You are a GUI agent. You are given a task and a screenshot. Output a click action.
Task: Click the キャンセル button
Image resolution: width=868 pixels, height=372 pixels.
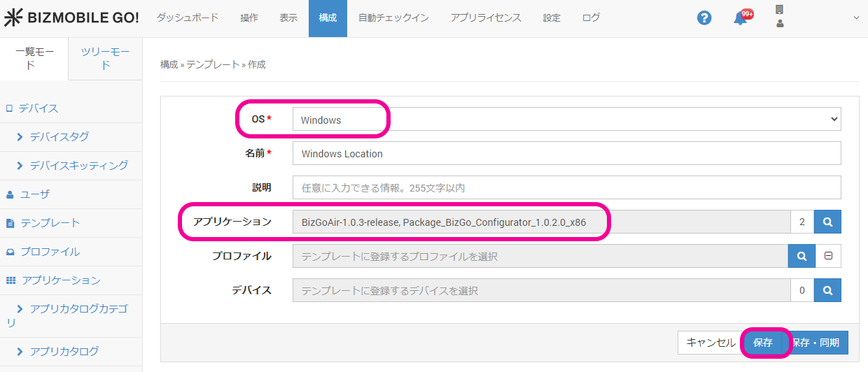710,343
